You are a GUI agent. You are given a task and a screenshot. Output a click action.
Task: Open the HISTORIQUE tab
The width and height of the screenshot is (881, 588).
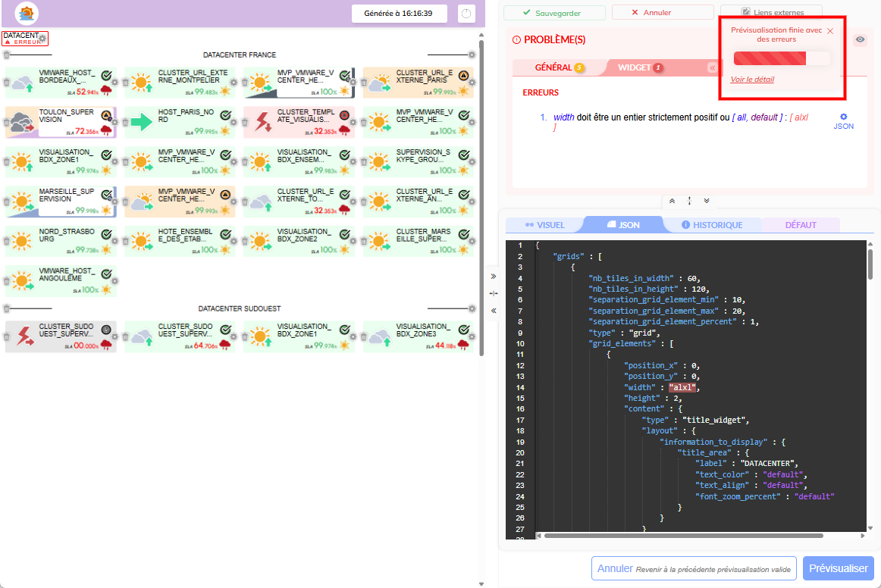click(x=712, y=225)
